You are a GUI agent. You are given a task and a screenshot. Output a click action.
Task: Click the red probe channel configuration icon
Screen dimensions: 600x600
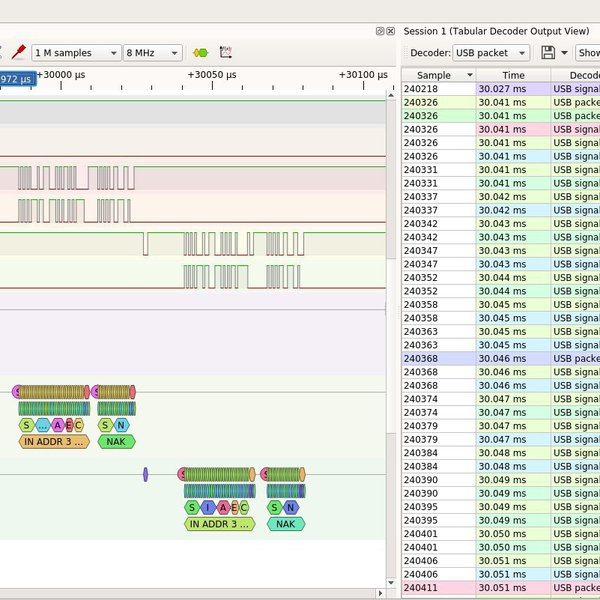[x=17, y=52]
